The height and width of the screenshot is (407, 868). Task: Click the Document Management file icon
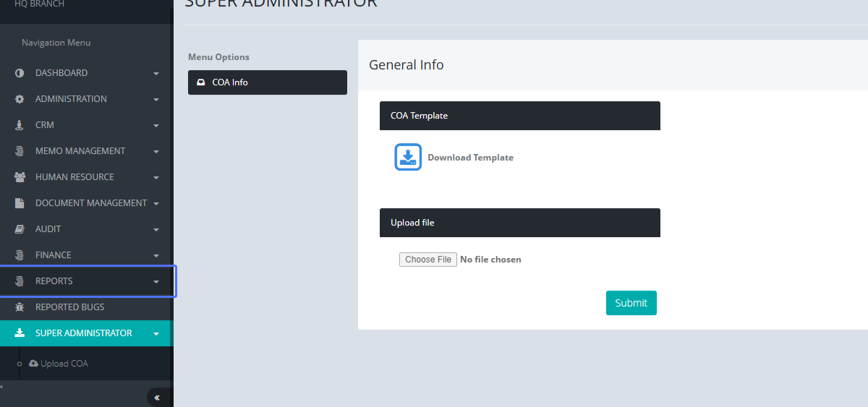pyautogui.click(x=20, y=203)
